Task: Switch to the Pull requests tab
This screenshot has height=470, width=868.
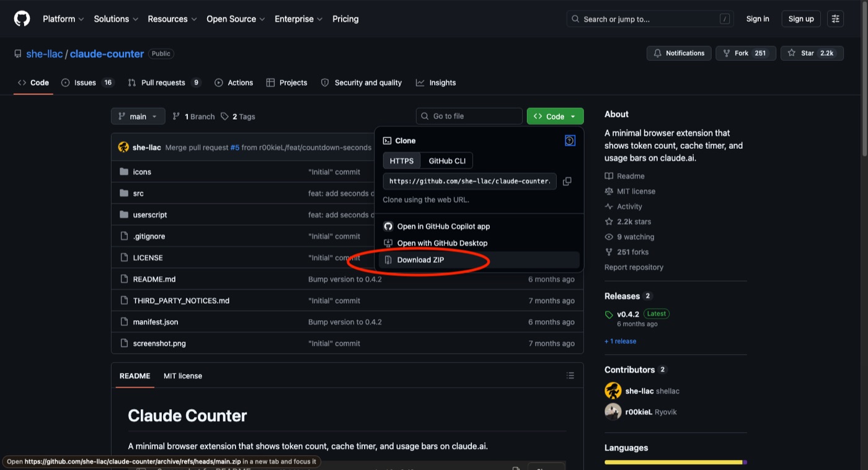Action: tap(164, 82)
